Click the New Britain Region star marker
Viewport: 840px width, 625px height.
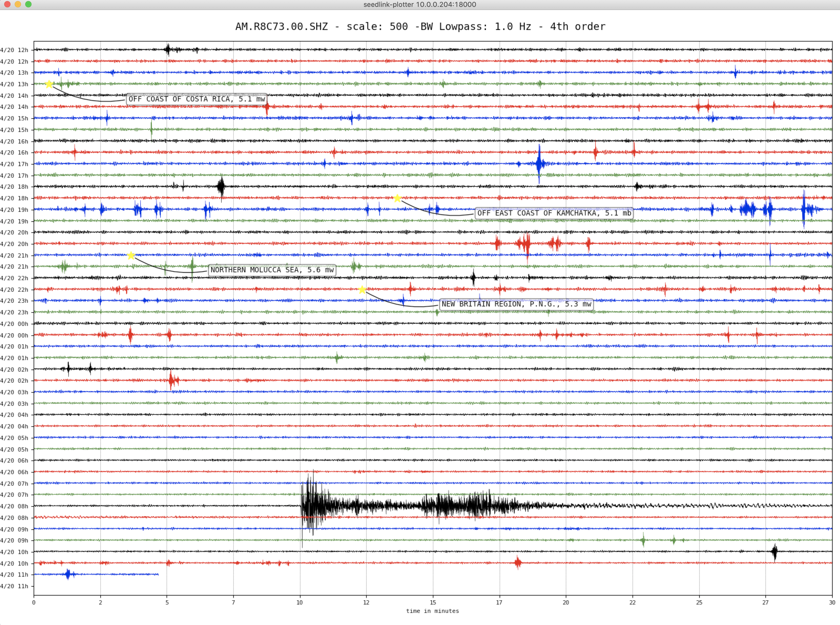362,290
